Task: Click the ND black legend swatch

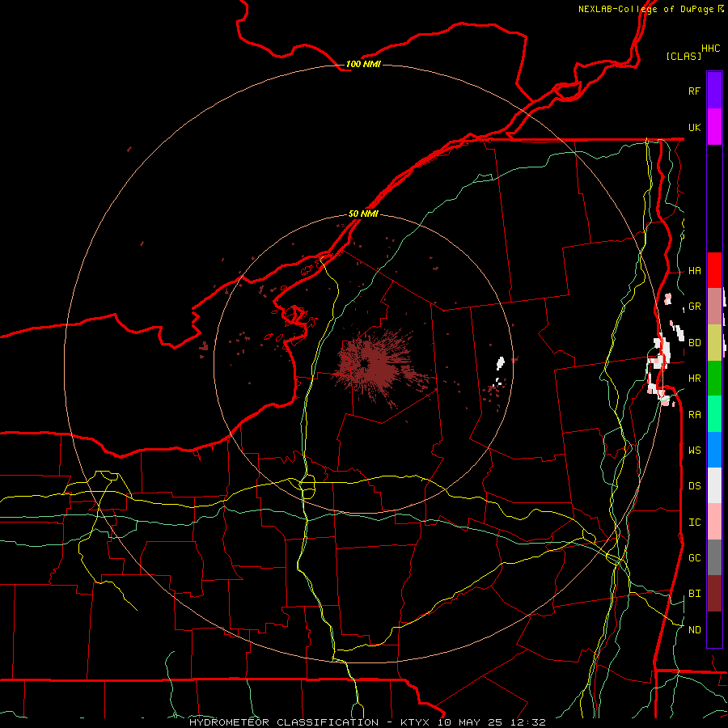Action: 714,629
